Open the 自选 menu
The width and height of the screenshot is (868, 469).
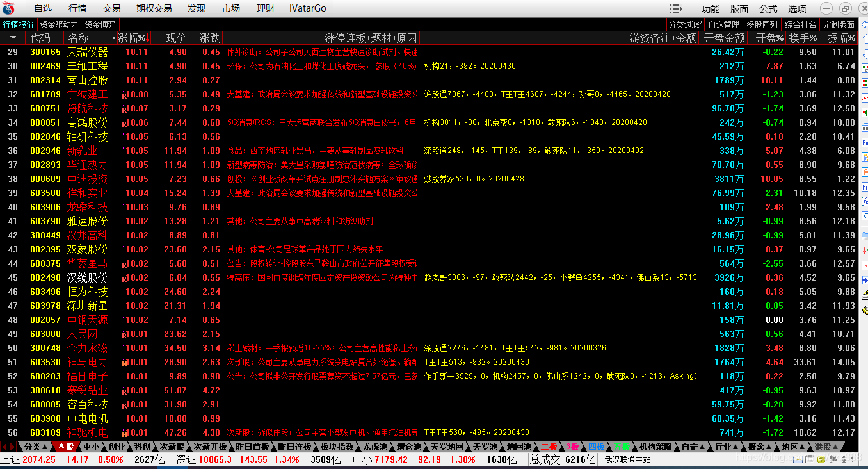(x=43, y=8)
